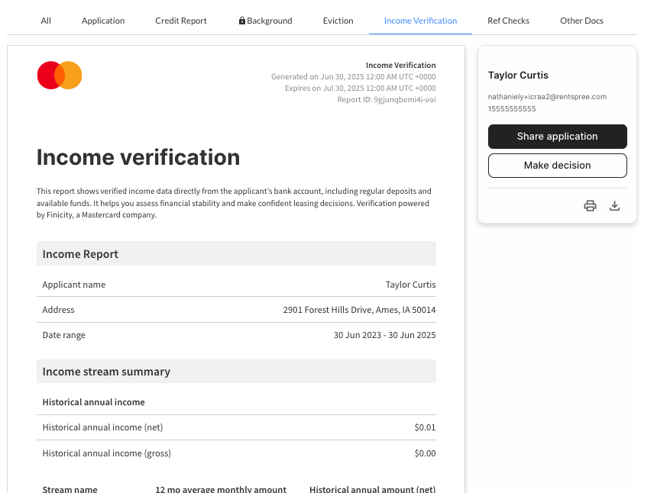Click the Generated on Jun 30, 2025 line
This screenshot has height=493, width=670.
[353, 77]
